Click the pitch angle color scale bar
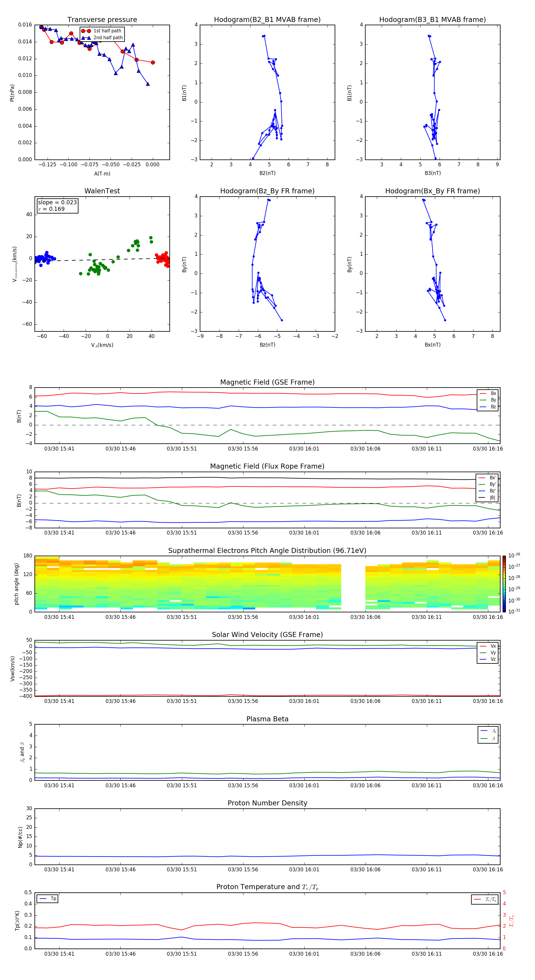 pos(504,584)
